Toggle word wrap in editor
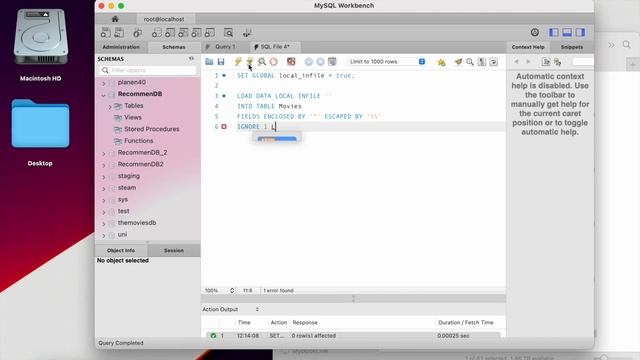This screenshot has width=640, height=360. (x=493, y=62)
